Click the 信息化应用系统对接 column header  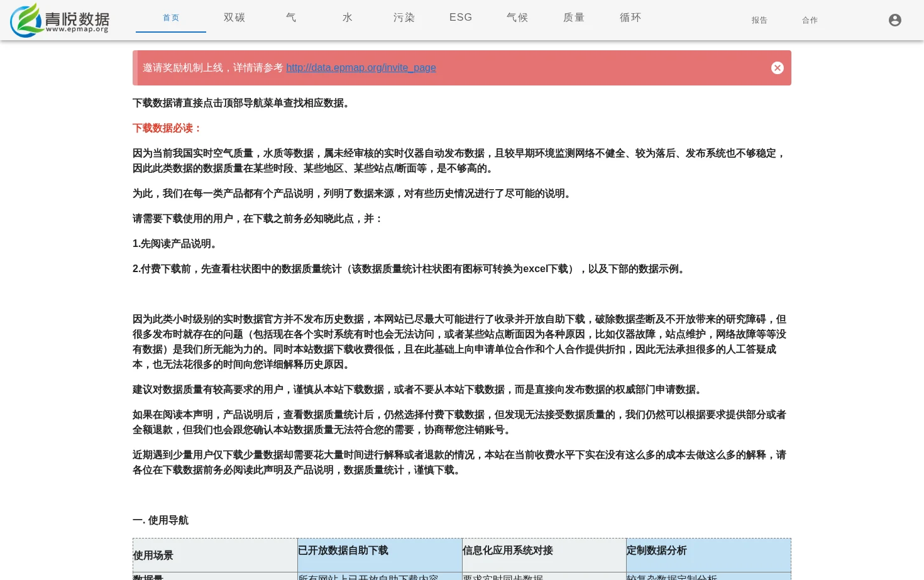pos(544,555)
